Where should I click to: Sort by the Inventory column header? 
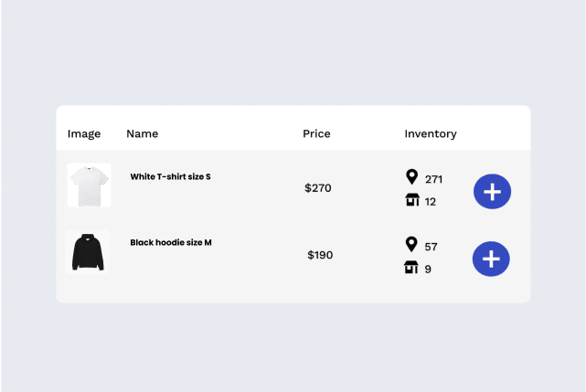[x=431, y=133]
